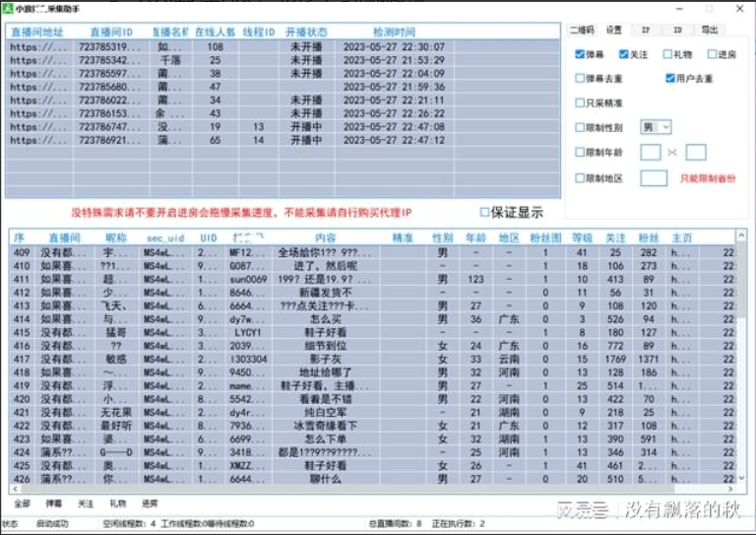Select the 全部 filter tab
Screen dimensions: 756x535
23,503
